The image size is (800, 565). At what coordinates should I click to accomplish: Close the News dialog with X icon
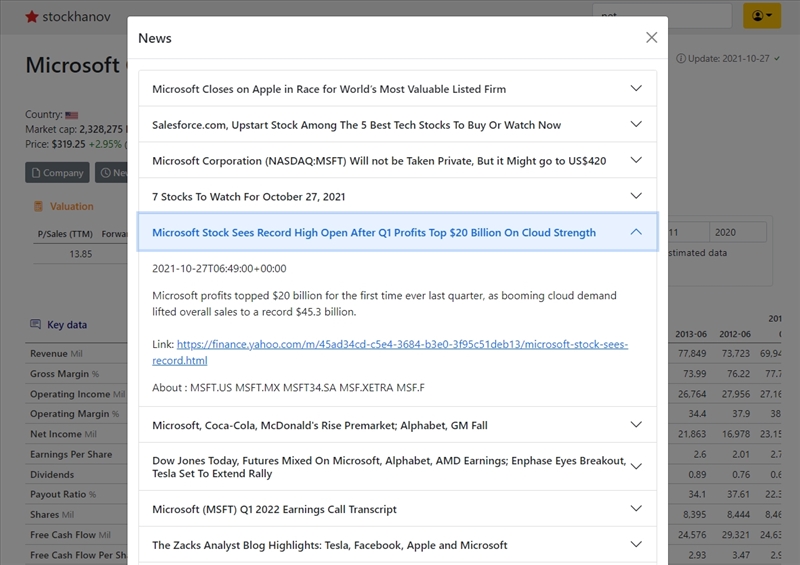(651, 38)
